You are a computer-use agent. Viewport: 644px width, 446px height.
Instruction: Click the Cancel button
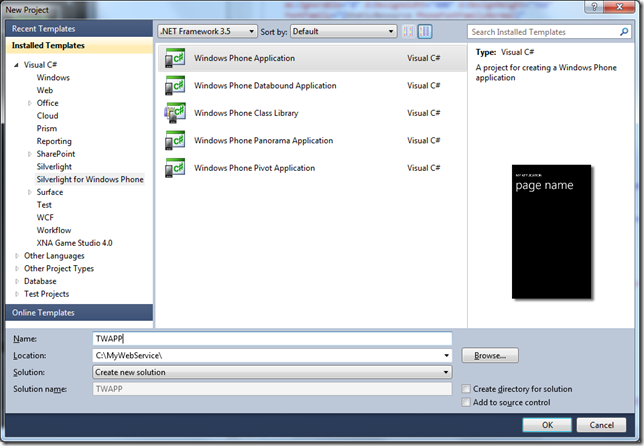[601, 425]
